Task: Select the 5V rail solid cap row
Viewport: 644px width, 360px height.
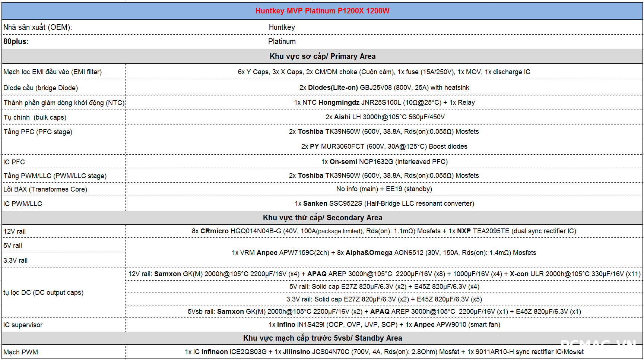Action: pos(384,287)
